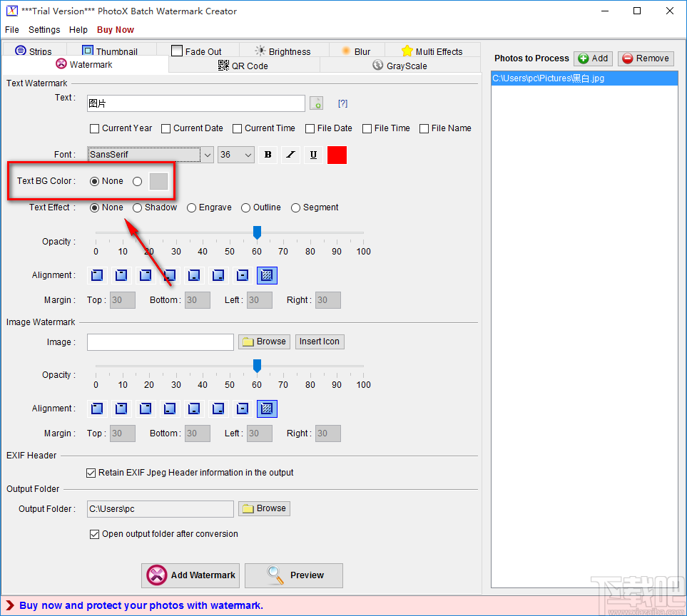Set image alignment to top-left
Screen dimensions: 687x616
pos(97,409)
